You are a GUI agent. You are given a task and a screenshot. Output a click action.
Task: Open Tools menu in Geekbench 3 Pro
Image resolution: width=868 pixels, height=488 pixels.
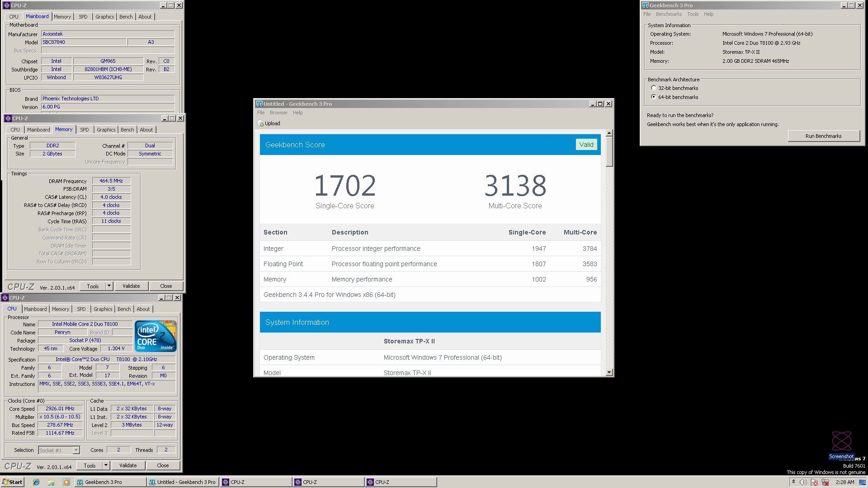693,14
